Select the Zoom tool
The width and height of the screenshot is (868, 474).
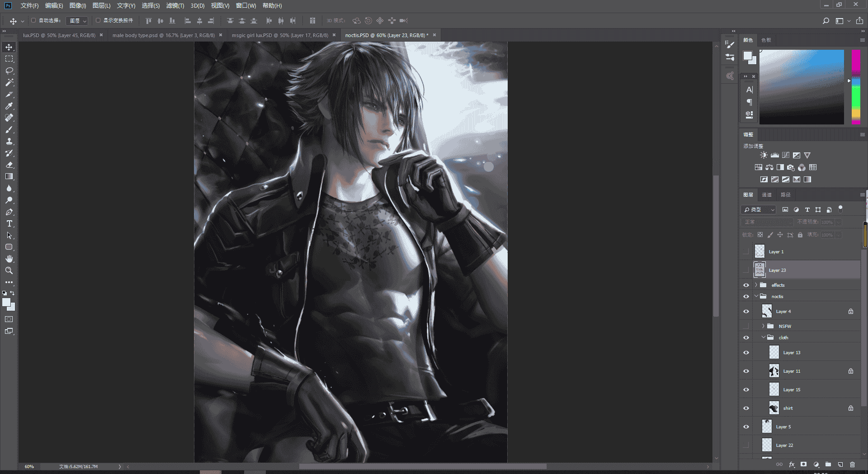coord(9,270)
